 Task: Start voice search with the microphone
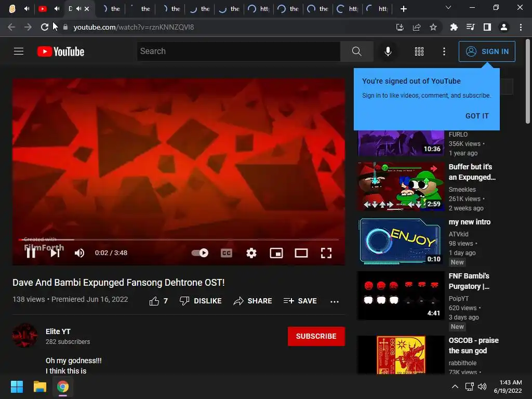(x=388, y=51)
